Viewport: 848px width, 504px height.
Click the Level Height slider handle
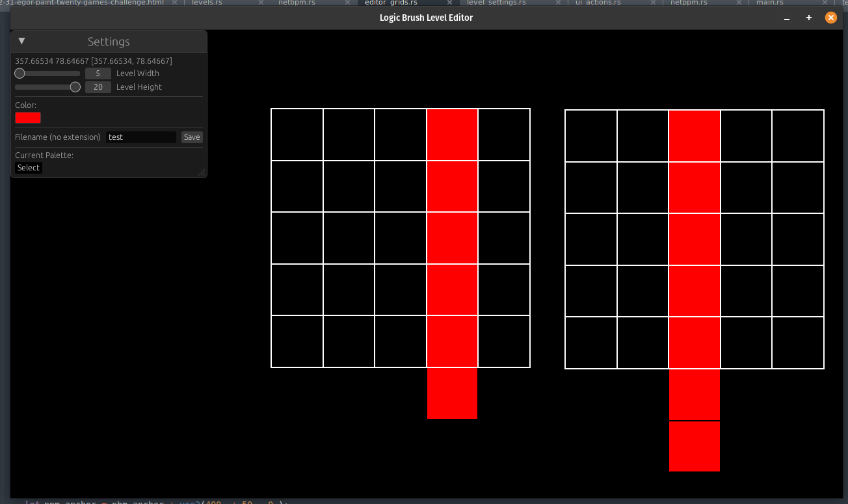coord(75,87)
